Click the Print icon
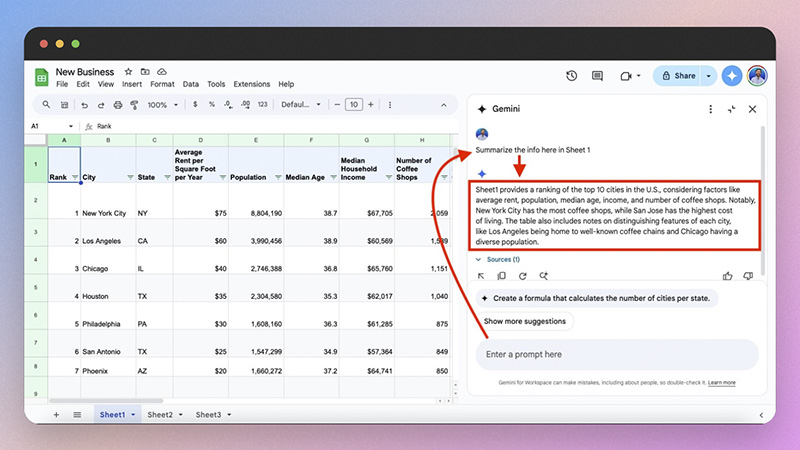The width and height of the screenshot is (800, 450). tap(118, 105)
